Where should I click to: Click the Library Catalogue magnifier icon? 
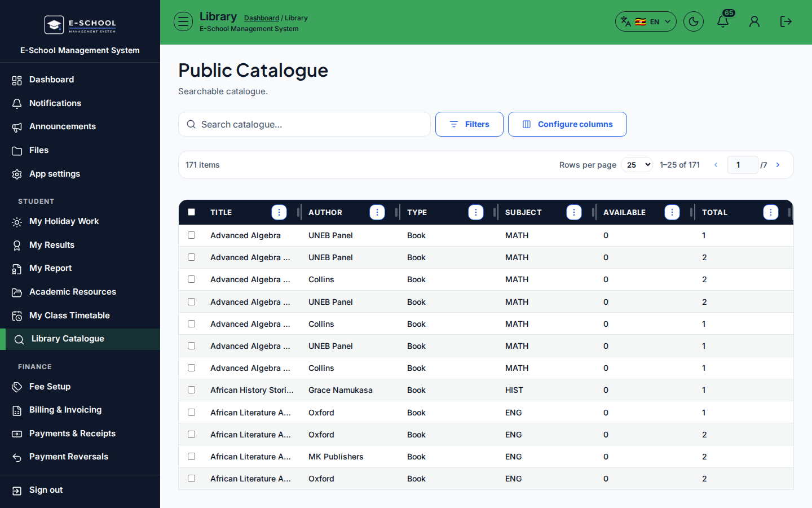(x=19, y=339)
